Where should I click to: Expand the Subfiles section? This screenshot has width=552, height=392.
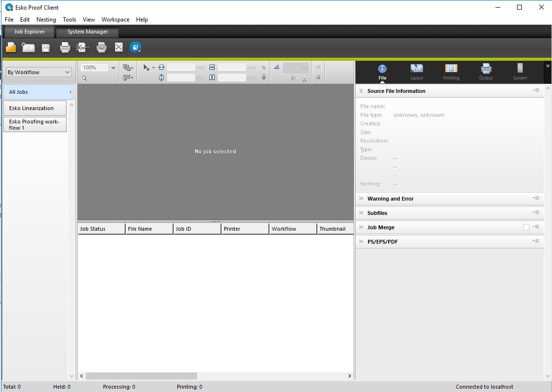click(x=361, y=213)
